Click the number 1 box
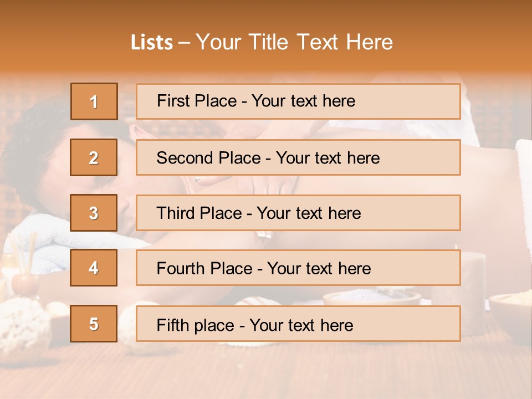Viewport: 532px width, 399px height. tap(94, 101)
